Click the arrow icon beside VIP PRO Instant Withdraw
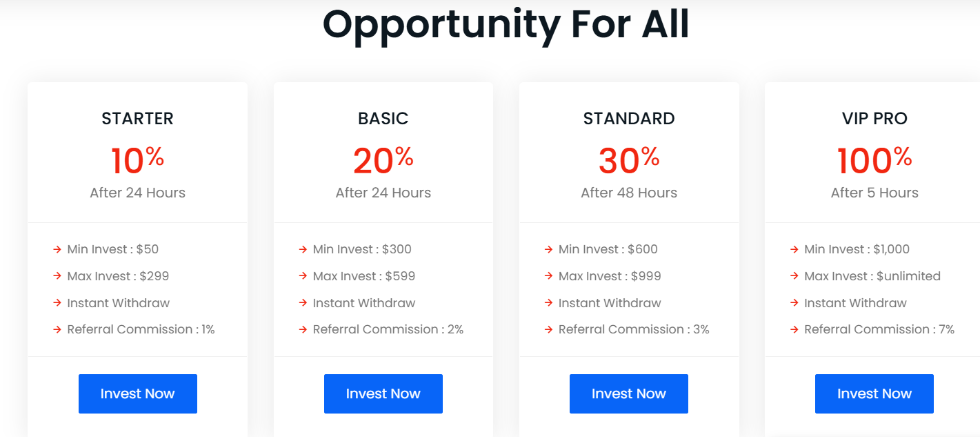Viewport: 980px width, 437px height. pos(794,303)
